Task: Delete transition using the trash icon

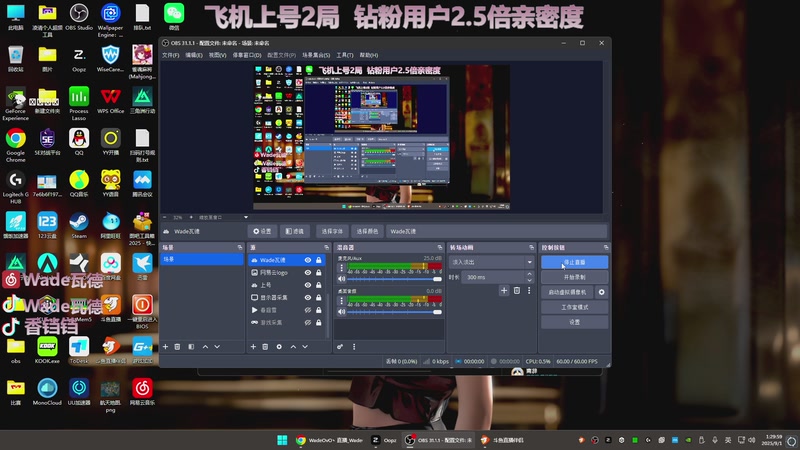Action: [x=517, y=290]
